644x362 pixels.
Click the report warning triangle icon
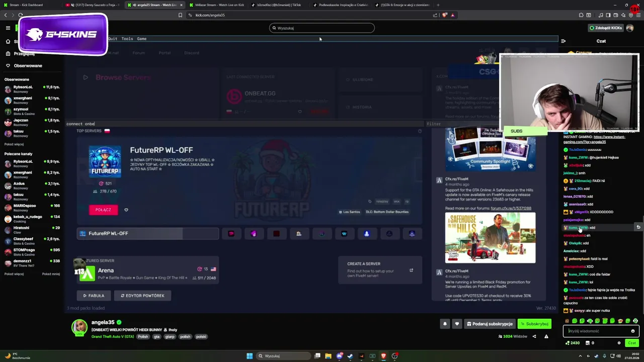[546, 336]
